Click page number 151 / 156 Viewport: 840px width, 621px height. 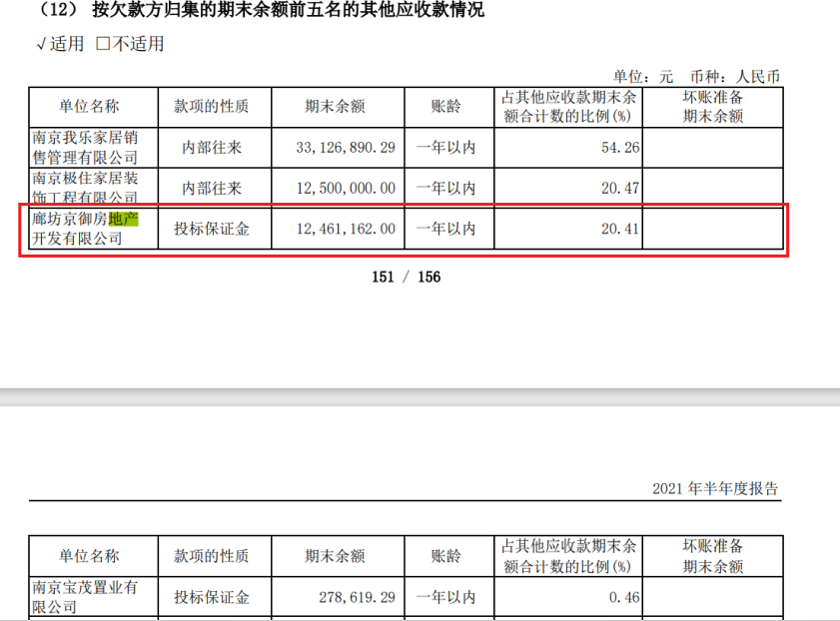407,277
